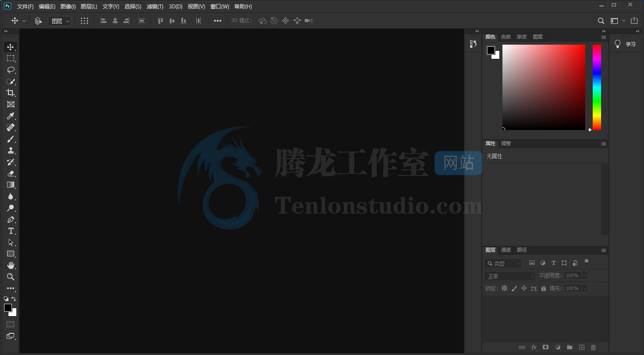Open the tool preset picker arrow
This screenshot has width=644, height=355.
24,21
